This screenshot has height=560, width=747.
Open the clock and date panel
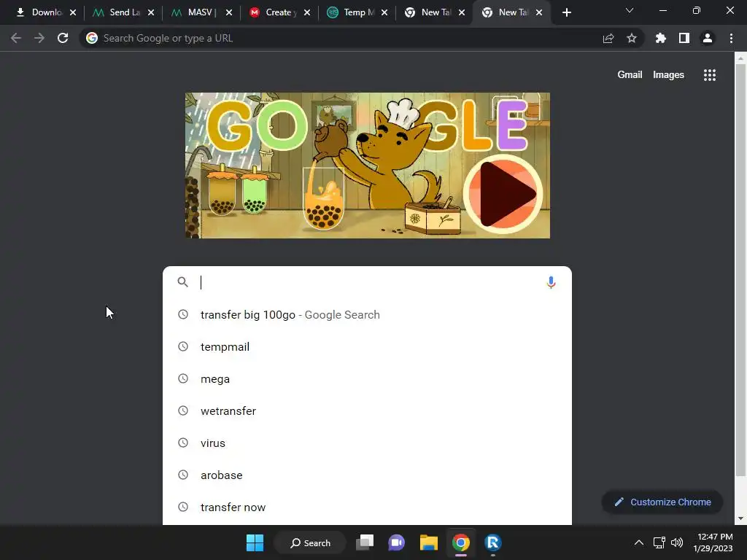click(713, 542)
